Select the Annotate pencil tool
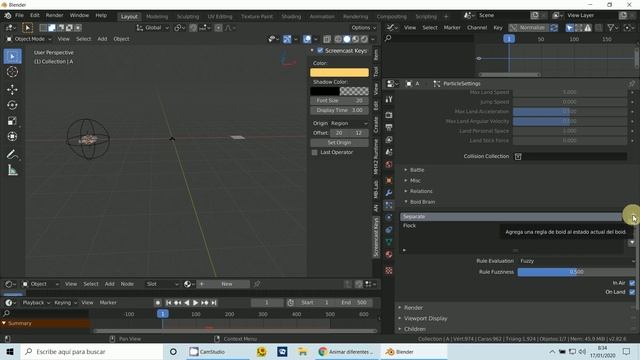The width and height of the screenshot is (640, 360). (x=12, y=154)
